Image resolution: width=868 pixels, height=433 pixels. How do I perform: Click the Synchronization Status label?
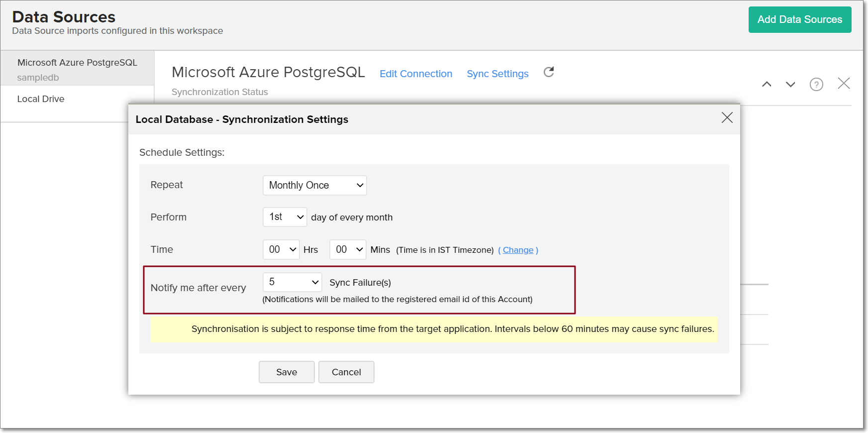click(220, 92)
